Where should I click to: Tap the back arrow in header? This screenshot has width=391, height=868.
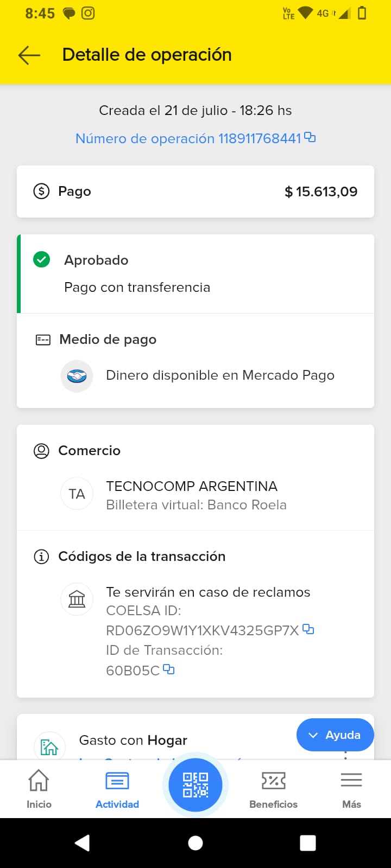[x=29, y=55]
